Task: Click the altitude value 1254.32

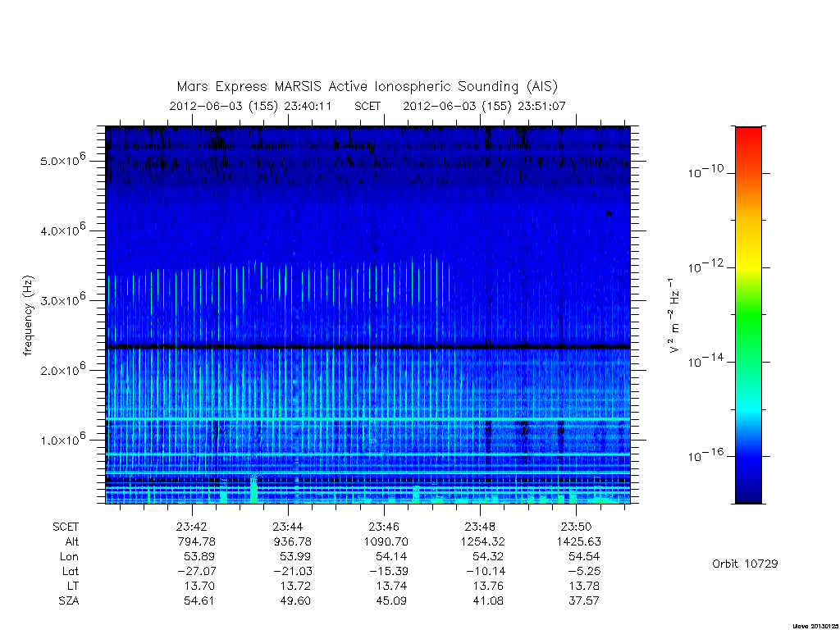Action: [x=482, y=541]
